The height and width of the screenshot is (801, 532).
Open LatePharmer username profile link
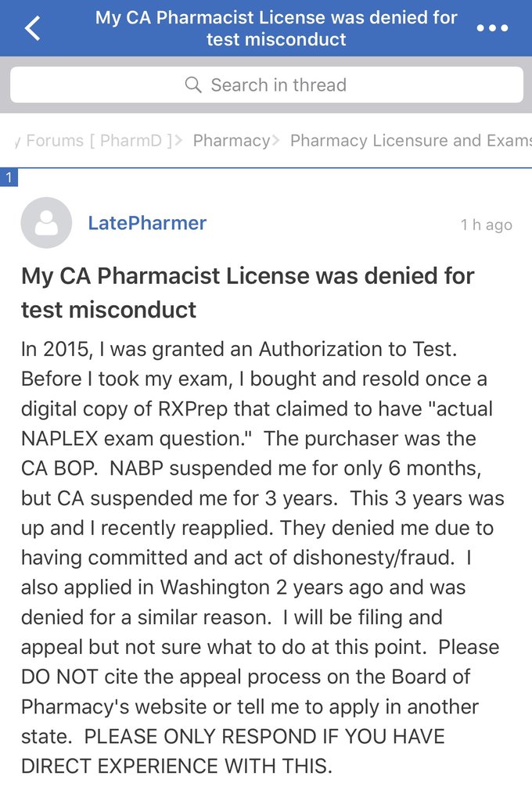coord(147,223)
